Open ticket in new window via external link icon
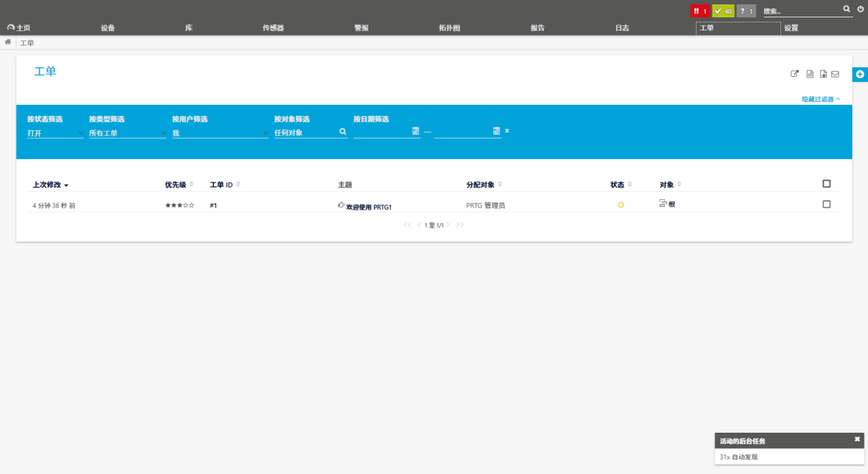Viewport: 868px width, 474px height. [794, 73]
